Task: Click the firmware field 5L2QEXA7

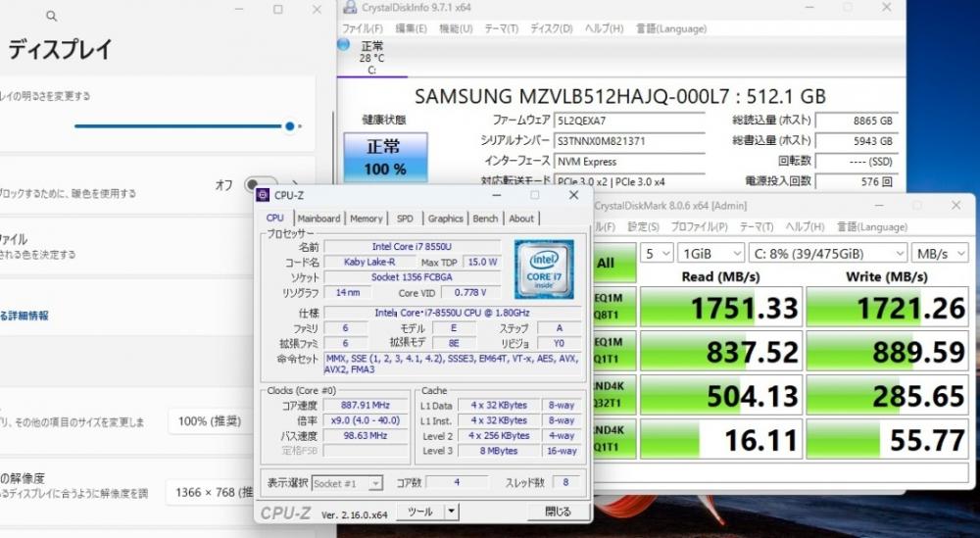Action: click(x=630, y=122)
